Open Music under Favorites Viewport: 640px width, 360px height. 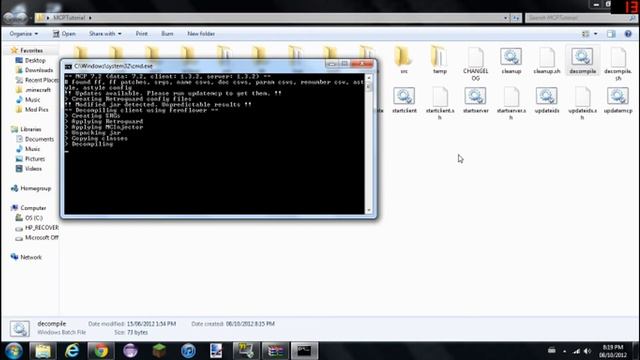[28, 100]
